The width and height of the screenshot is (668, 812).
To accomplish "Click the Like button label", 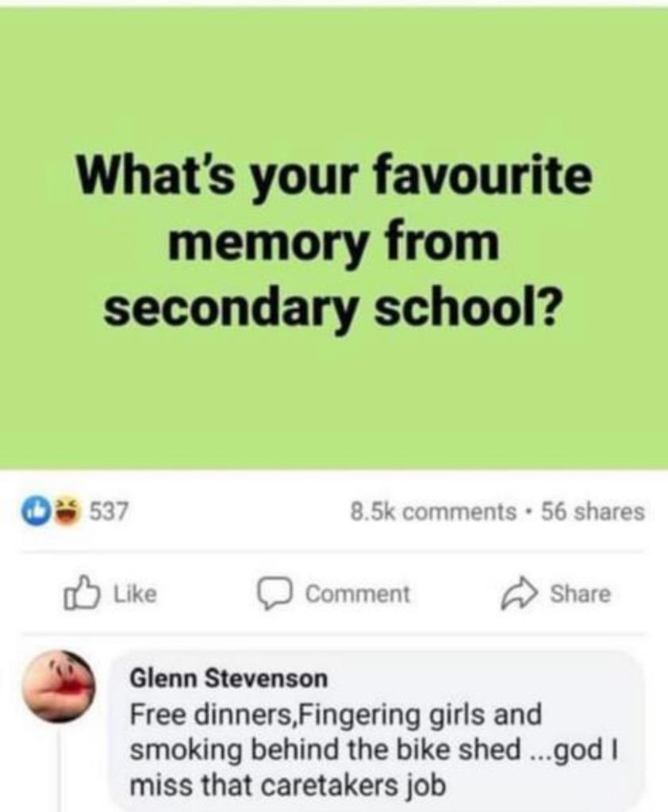I will (135, 594).
